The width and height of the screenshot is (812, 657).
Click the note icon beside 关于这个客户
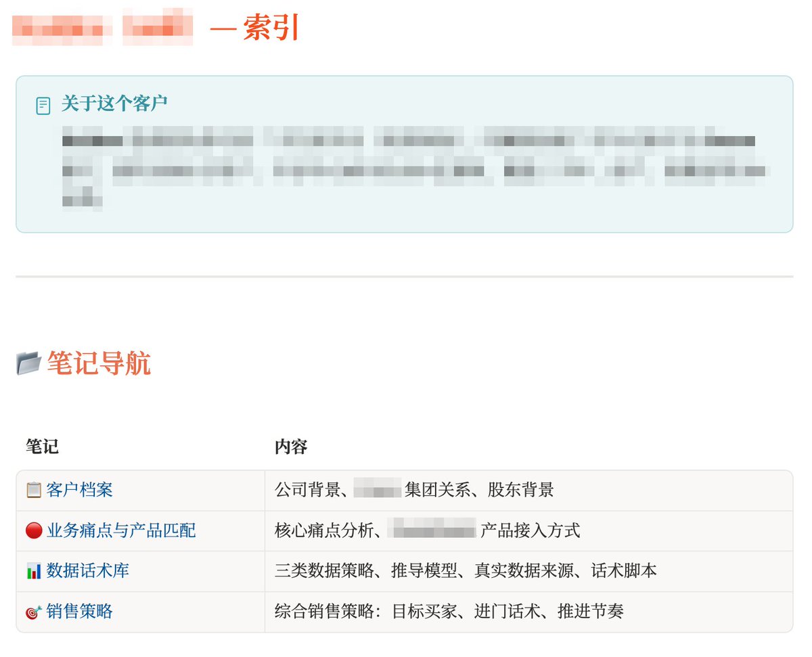[43, 106]
